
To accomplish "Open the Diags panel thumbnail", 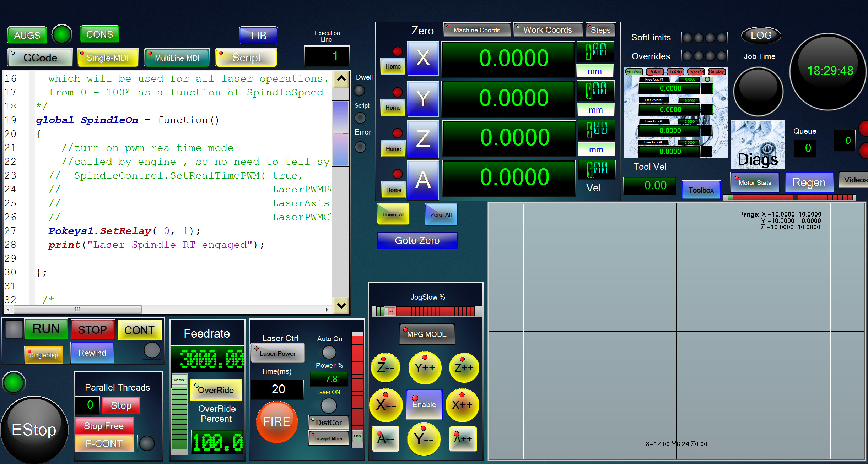I will pyautogui.click(x=758, y=145).
